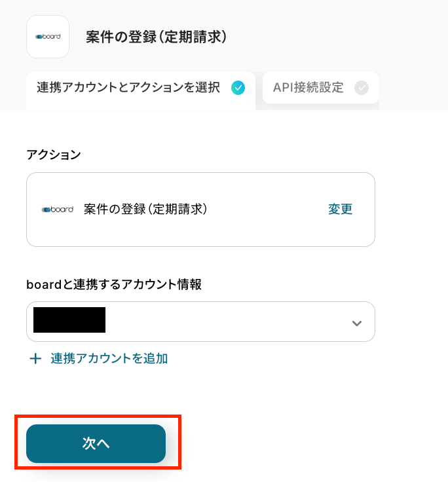Click the gray header area right of API接続設定
448x482 pixels.
click(x=413, y=88)
